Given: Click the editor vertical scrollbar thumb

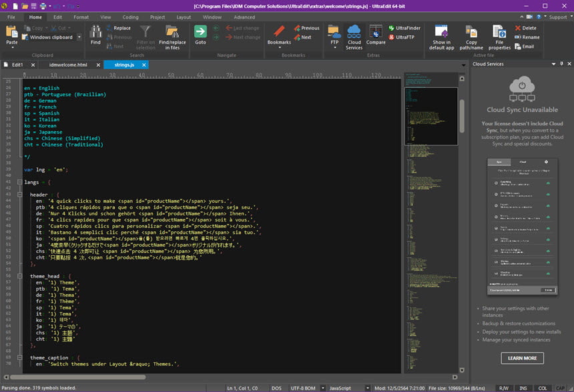Looking at the screenshot, I should 462,116.
